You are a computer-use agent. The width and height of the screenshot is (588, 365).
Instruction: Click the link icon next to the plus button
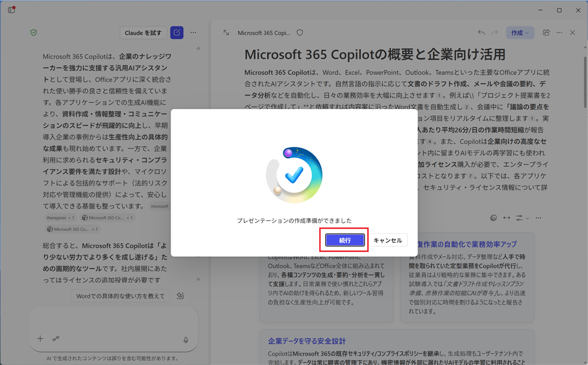point(57,339)
